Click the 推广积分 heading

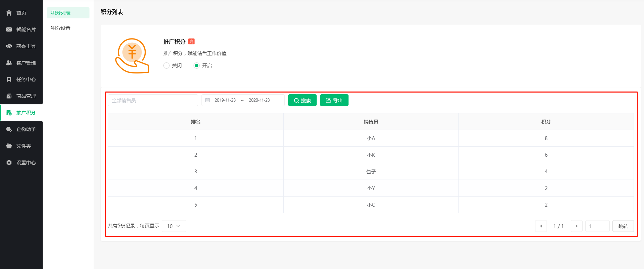(x=174, y=42)
